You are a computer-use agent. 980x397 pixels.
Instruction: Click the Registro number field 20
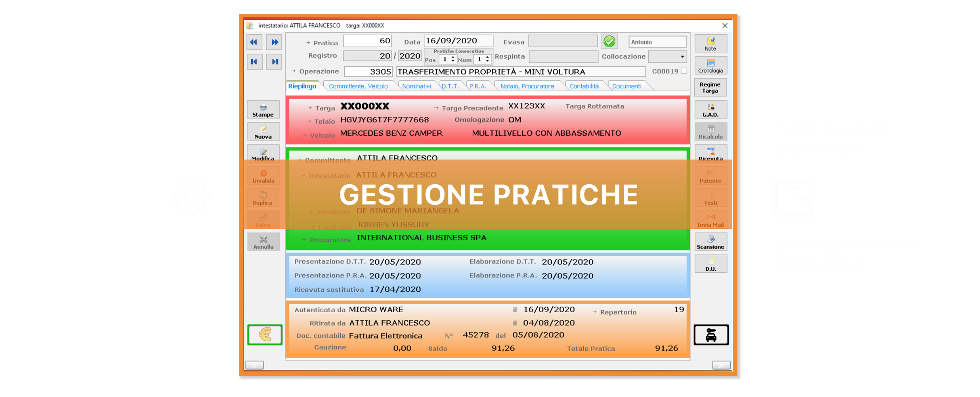(367, 56)
